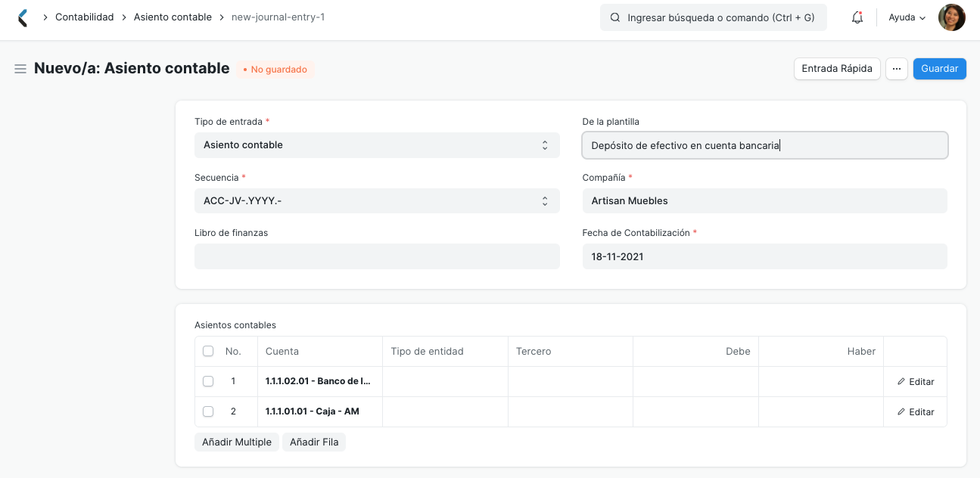980x478 pixels.
Task: Click the Caja - AM account cell
Action: 320,411
